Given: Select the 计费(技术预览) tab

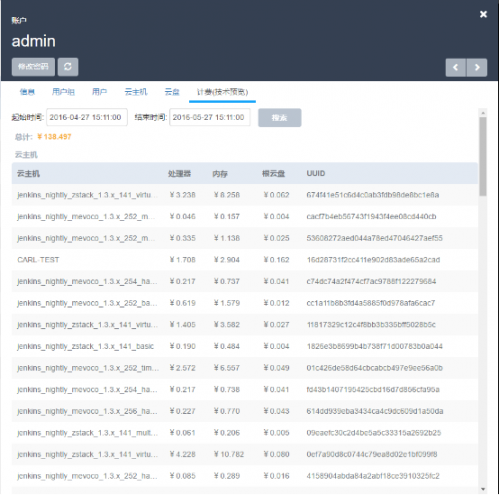Looking at the screenshot, I should tap(222, 92).
